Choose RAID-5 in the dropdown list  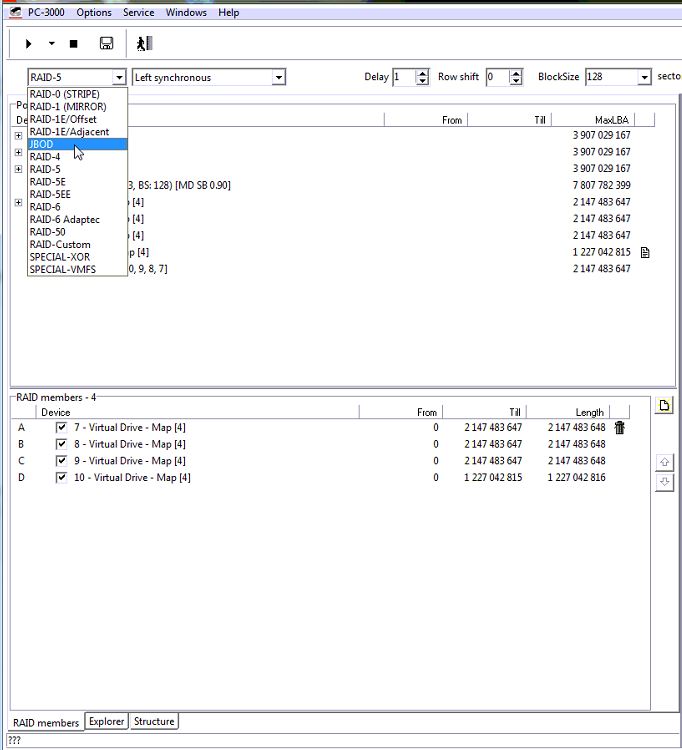[77, 169]
